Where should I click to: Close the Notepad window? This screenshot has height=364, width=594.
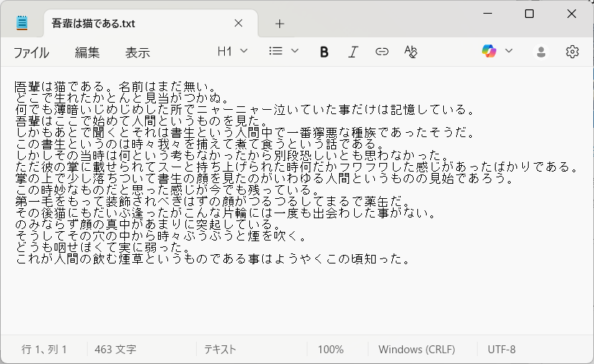click(x=571, y=14)
